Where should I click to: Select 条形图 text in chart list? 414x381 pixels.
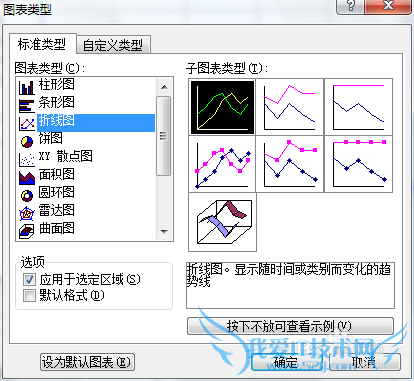coord(57,102)
